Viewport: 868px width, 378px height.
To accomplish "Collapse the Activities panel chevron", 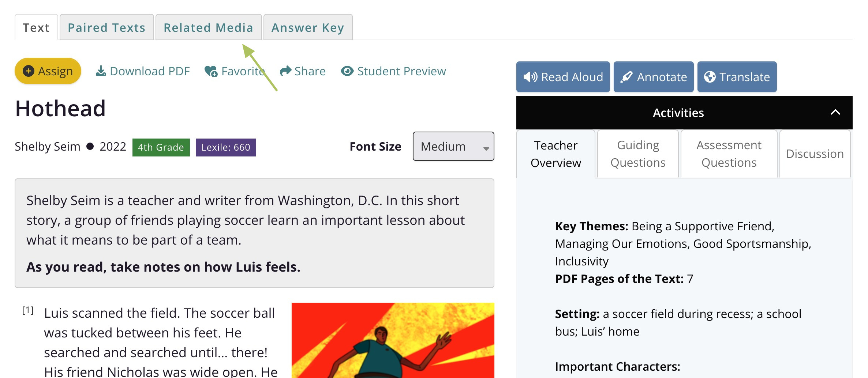I will point(835,112).
